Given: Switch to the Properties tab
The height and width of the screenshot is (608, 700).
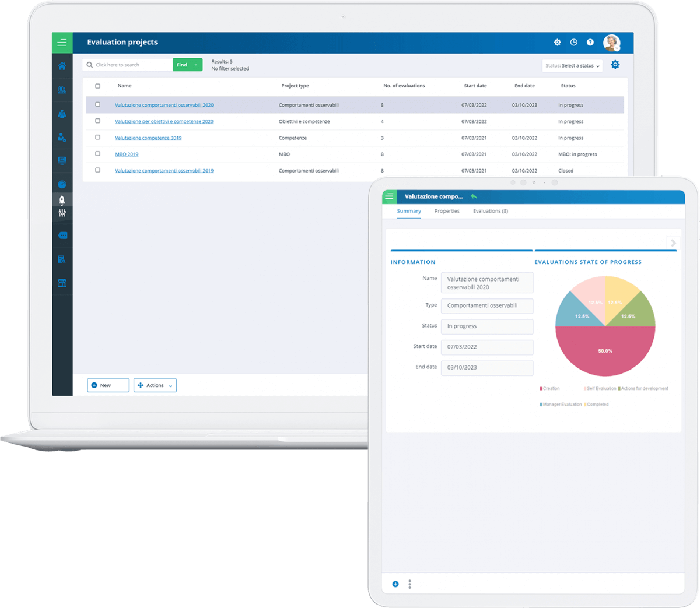Looking at the screenshot, I should (x=447, y=211).
